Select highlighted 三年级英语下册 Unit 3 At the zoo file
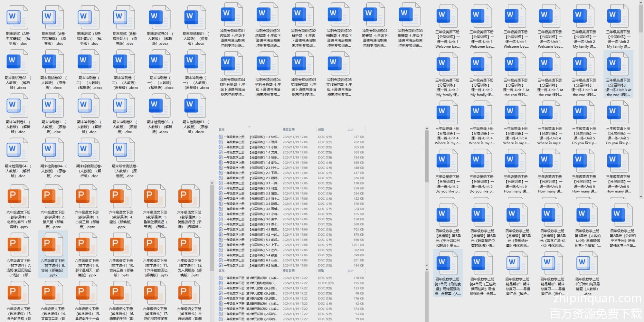This screenshot has height=322, width=644. point(618,74)
